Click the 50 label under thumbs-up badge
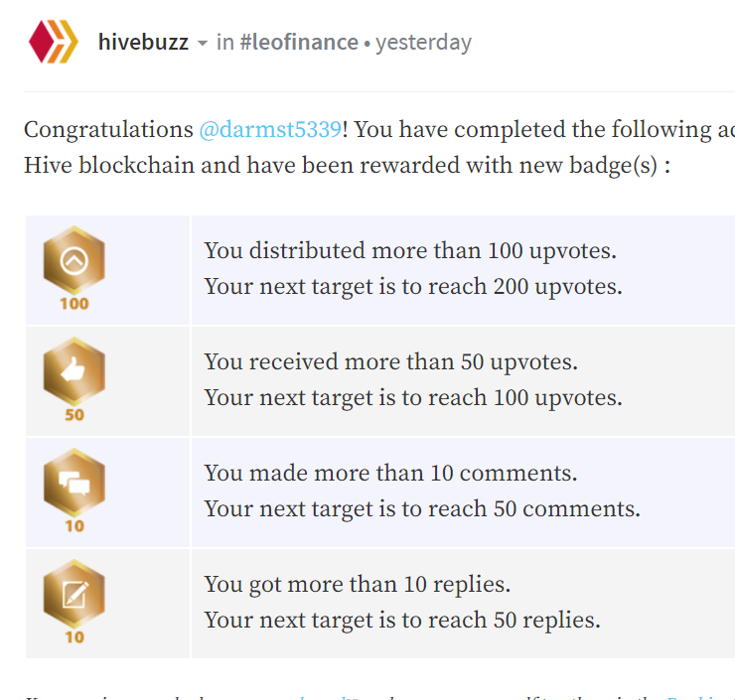Image resolution: width=735 pixels, height=700 pixels. [x=74, y=415]
